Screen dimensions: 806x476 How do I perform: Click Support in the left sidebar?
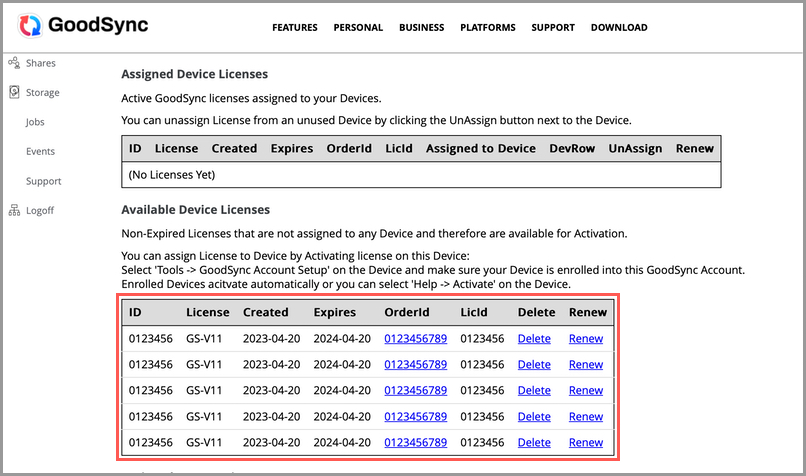43,182
